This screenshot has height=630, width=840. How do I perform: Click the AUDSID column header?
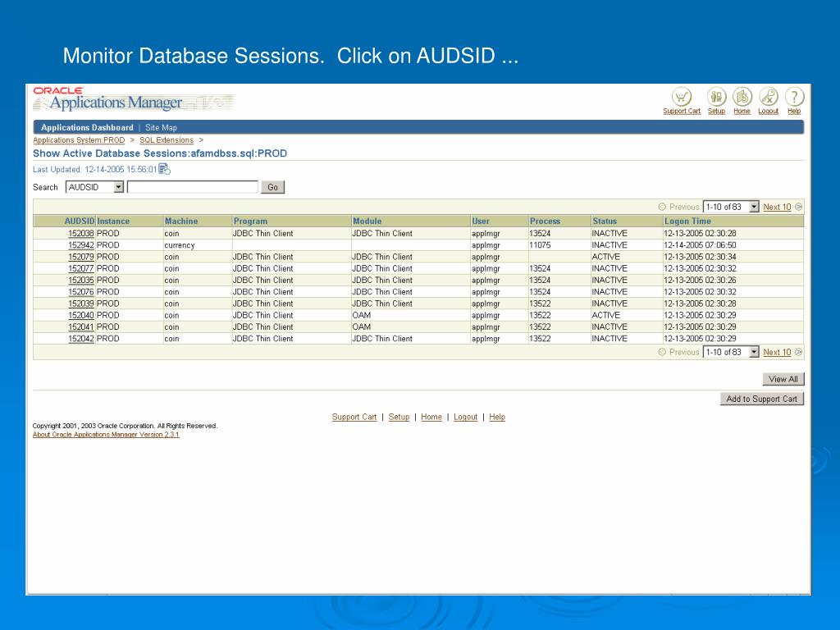pos(80,221)
